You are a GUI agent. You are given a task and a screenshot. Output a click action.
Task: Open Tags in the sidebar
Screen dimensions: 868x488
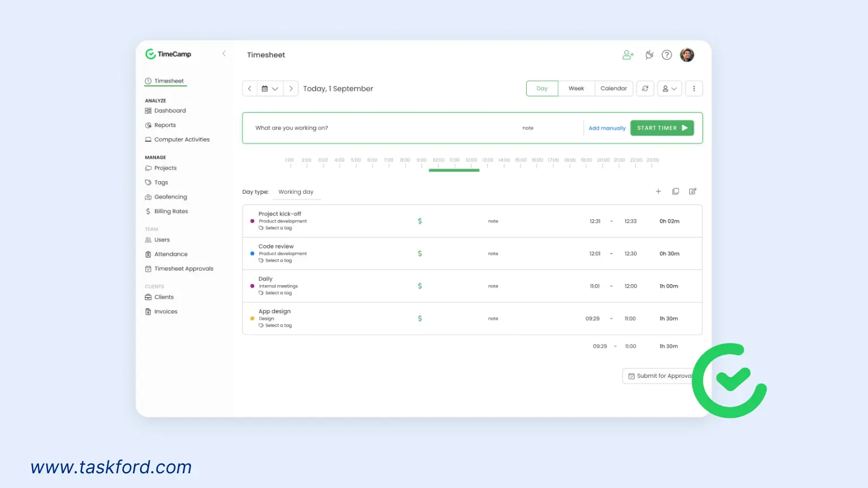click(x=157, y=182)
